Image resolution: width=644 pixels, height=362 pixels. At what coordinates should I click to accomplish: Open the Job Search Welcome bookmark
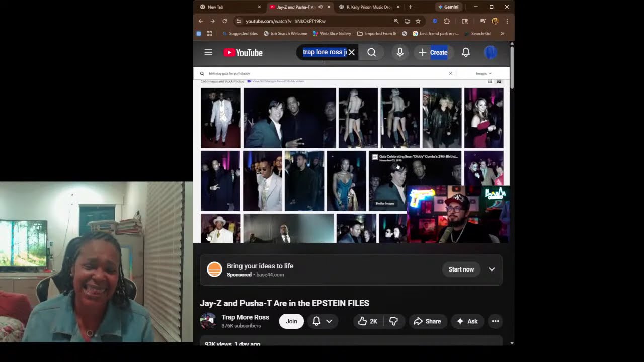coord(285,34)
